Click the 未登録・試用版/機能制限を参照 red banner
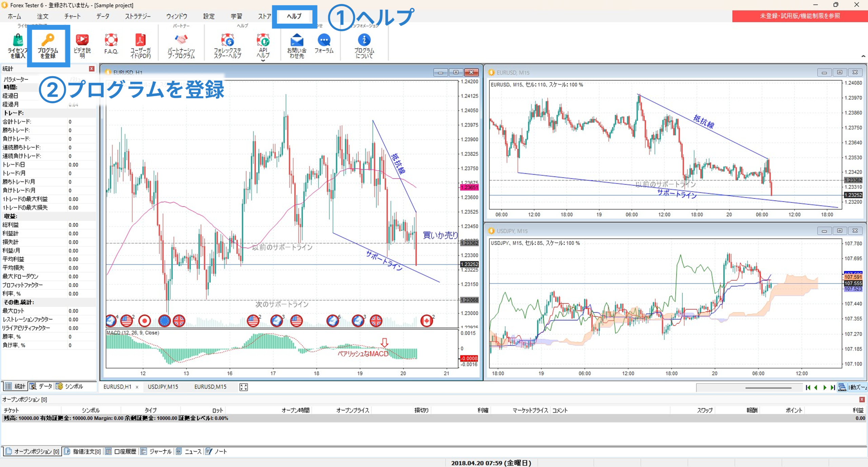 (x=800, y=16)
